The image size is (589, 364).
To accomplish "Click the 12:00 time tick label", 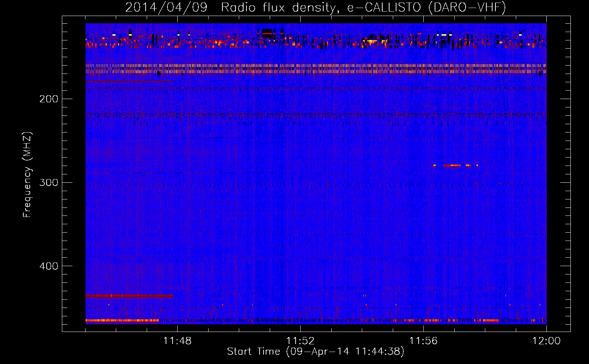I will (546, 341).
